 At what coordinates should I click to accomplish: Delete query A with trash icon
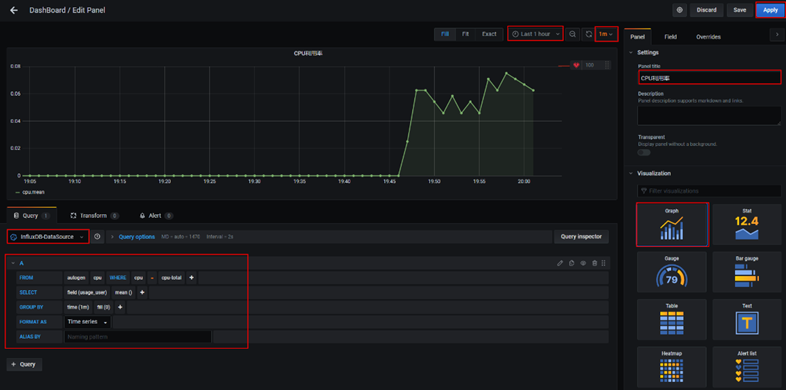[595, 263]
